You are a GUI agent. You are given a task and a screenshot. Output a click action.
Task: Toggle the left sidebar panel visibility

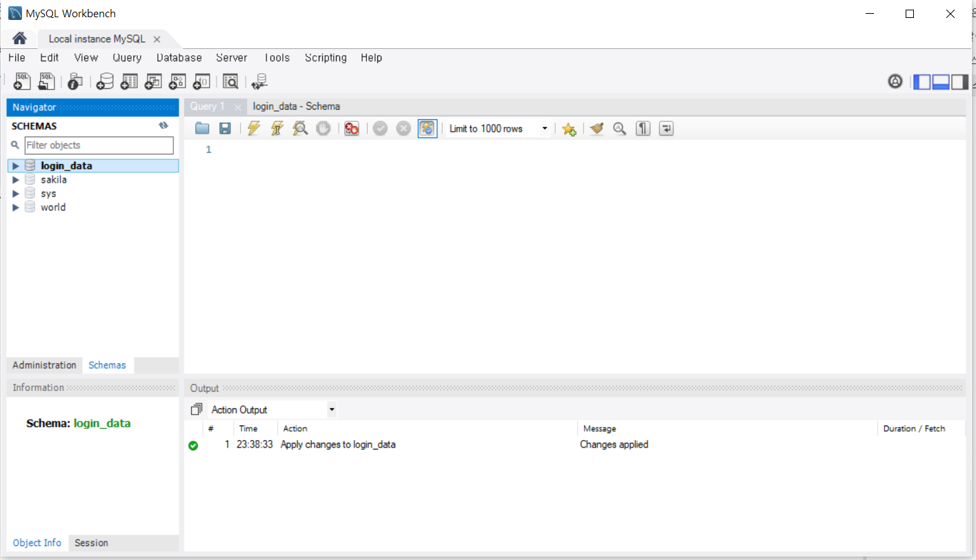(x=922, y=82)
